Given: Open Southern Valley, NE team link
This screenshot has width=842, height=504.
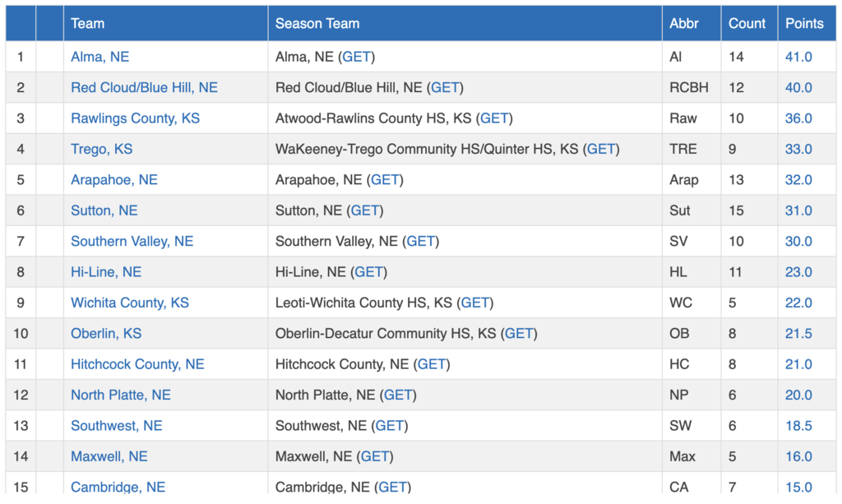Looking at the screenshot, I should [x=132, y=241].
